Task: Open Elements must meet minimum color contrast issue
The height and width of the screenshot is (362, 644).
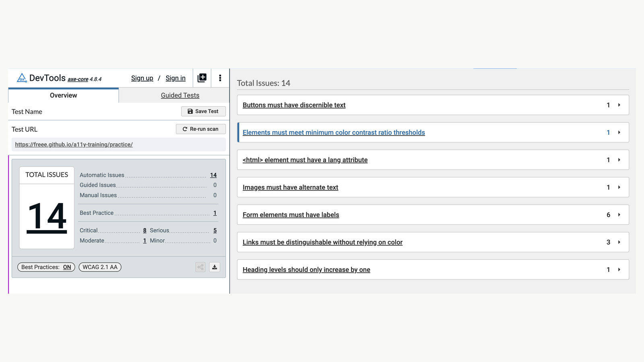Action: click(334, 132)
